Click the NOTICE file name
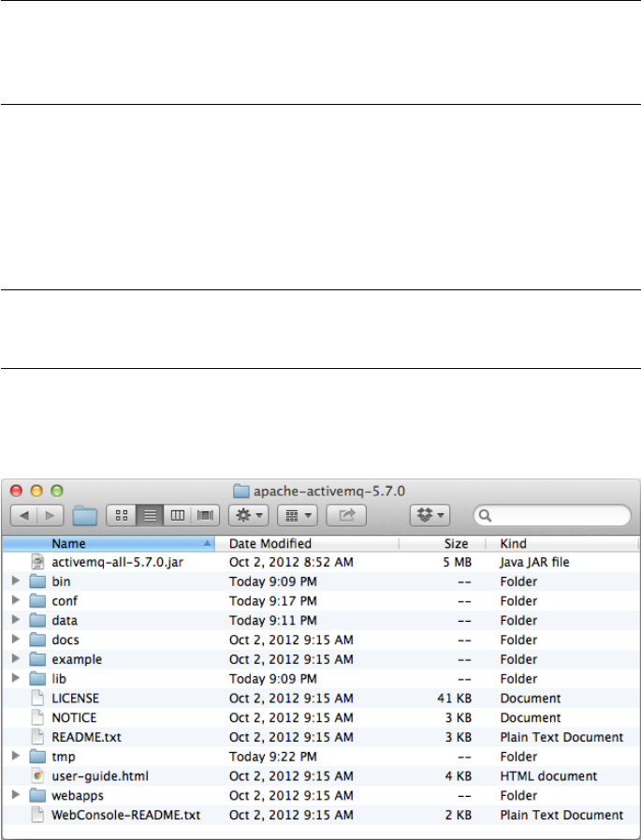The width and height of the screenshot is (641, 840). point(74,717)
